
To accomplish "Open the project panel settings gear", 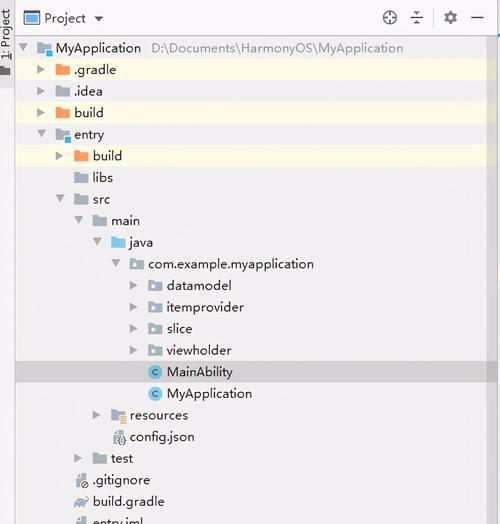I will point(450,17).
